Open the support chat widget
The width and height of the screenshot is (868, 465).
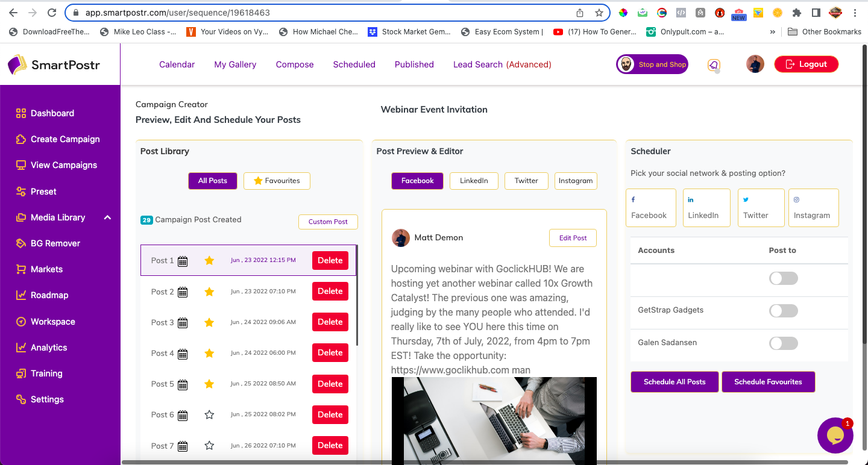(835, 435)
